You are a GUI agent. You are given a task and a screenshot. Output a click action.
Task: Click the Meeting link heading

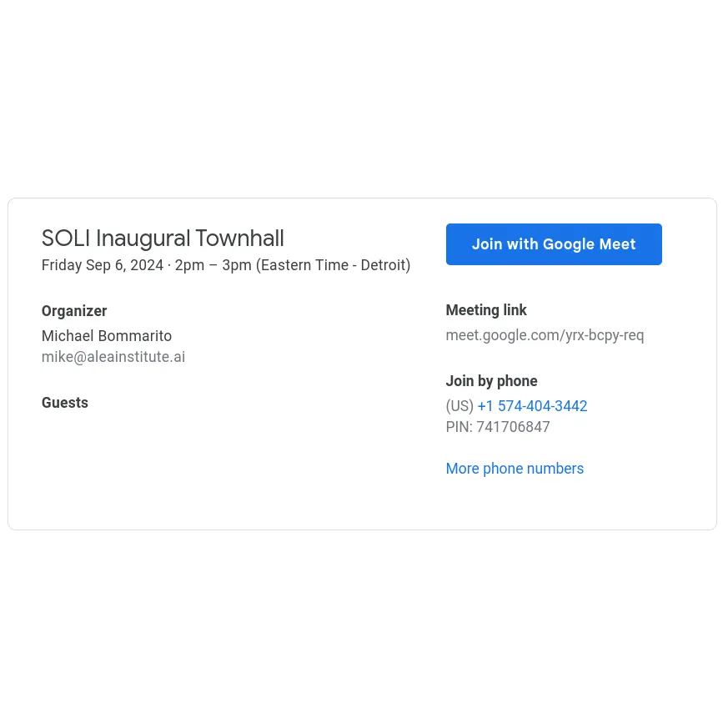tap(486, 310)
